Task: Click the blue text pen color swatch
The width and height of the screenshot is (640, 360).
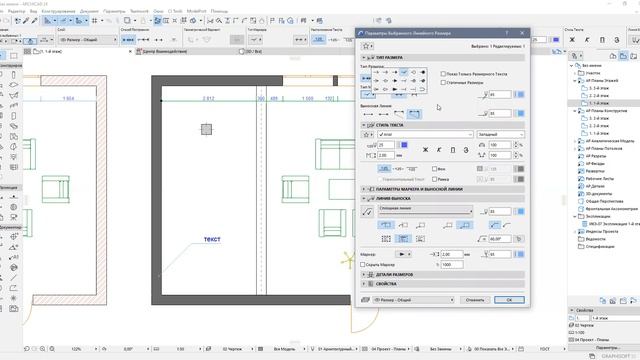Action: click(404, 145)
